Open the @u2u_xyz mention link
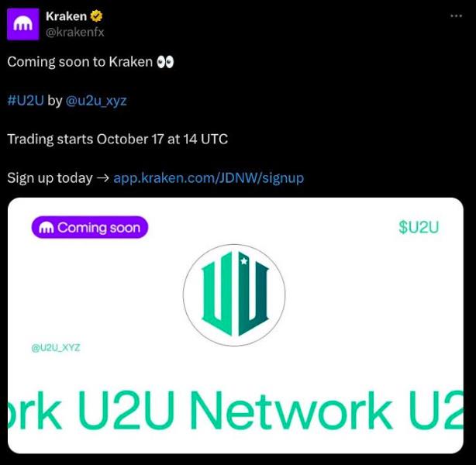The width and height of the screenshot is (476, 465). click(96, 101)
